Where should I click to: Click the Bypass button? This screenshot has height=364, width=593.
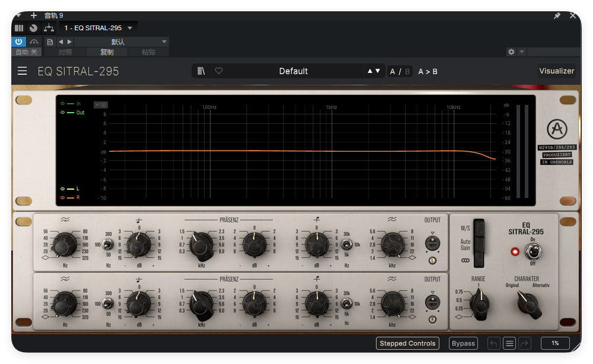pyautogui.click(x=463, y=343)
